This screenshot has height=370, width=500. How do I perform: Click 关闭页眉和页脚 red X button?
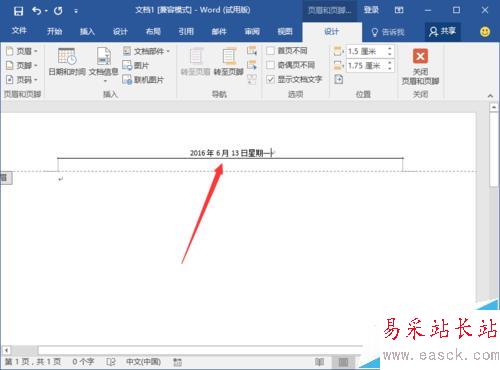pos(420,66)
